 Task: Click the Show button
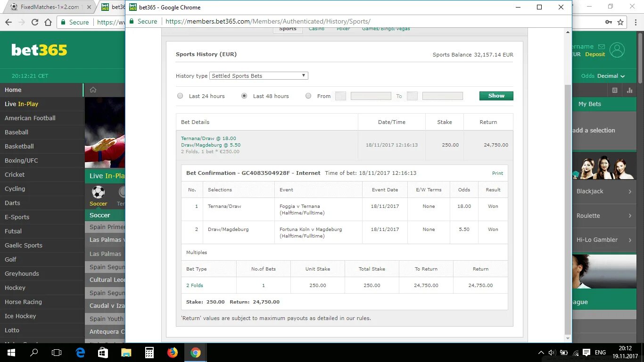(496, 96)
